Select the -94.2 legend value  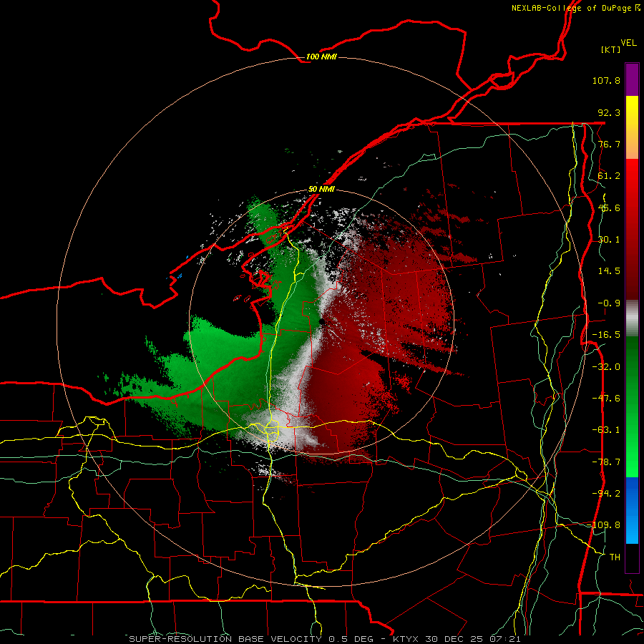[606, 494]
